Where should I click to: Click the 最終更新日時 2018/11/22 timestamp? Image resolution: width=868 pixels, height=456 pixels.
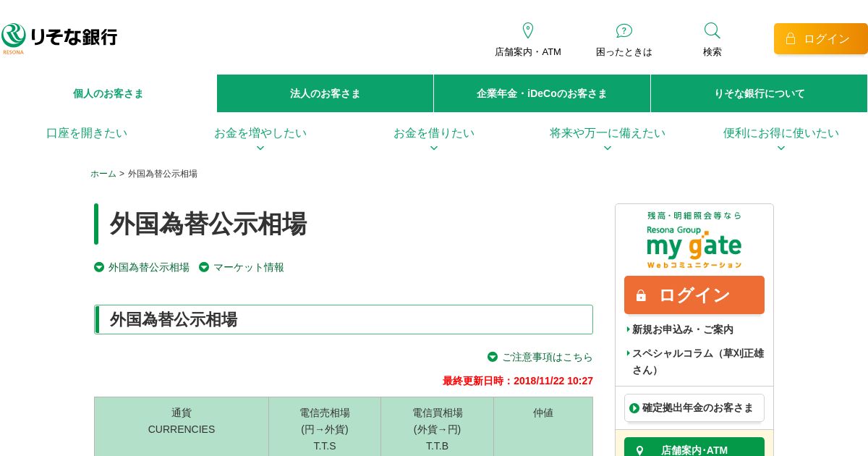[518, 381]
